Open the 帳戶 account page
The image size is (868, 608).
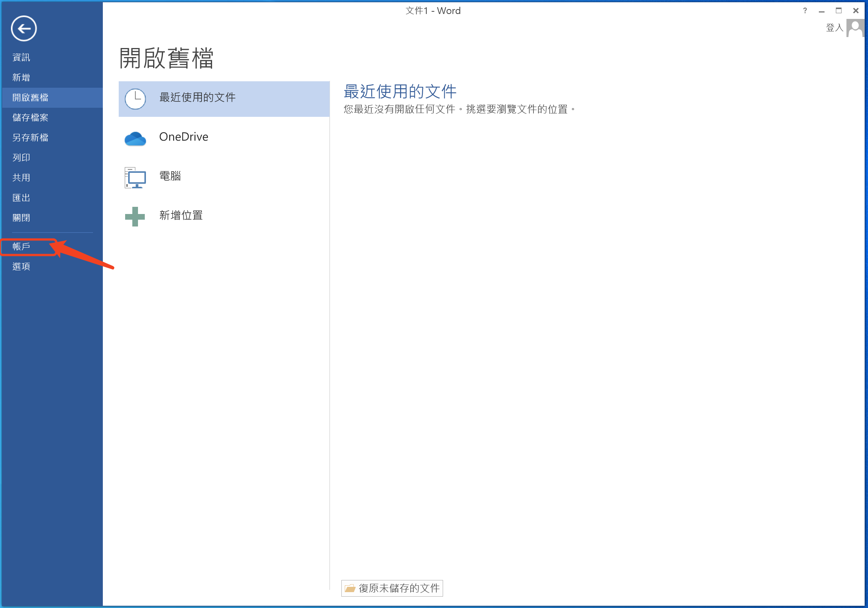point(21,247)
